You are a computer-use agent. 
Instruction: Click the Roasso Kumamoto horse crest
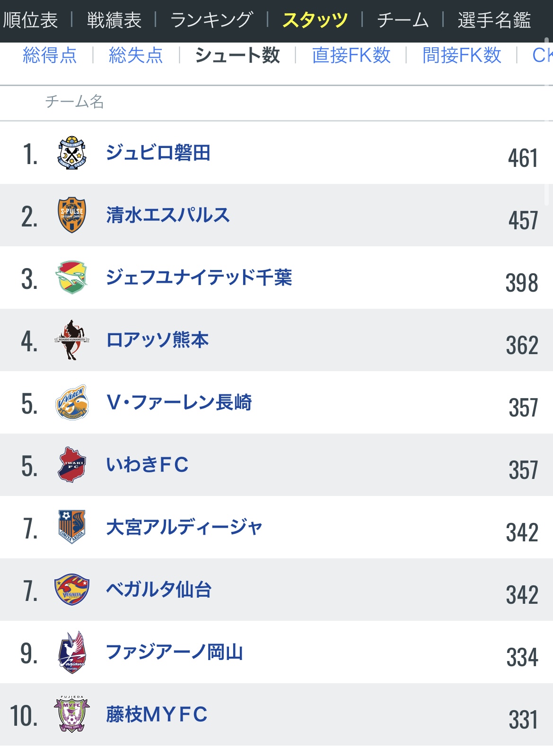coord(72,340)
